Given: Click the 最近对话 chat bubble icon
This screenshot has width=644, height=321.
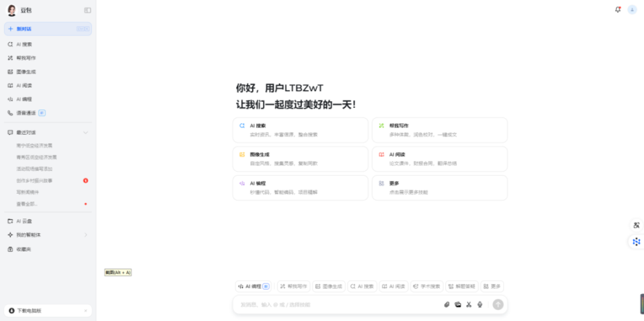Looking at the screenshot, I should 10,133.
